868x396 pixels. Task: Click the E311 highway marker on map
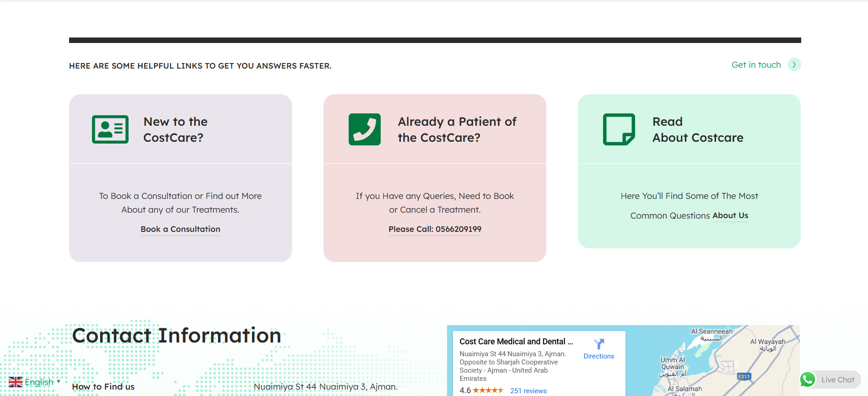[x=744, y=377]
